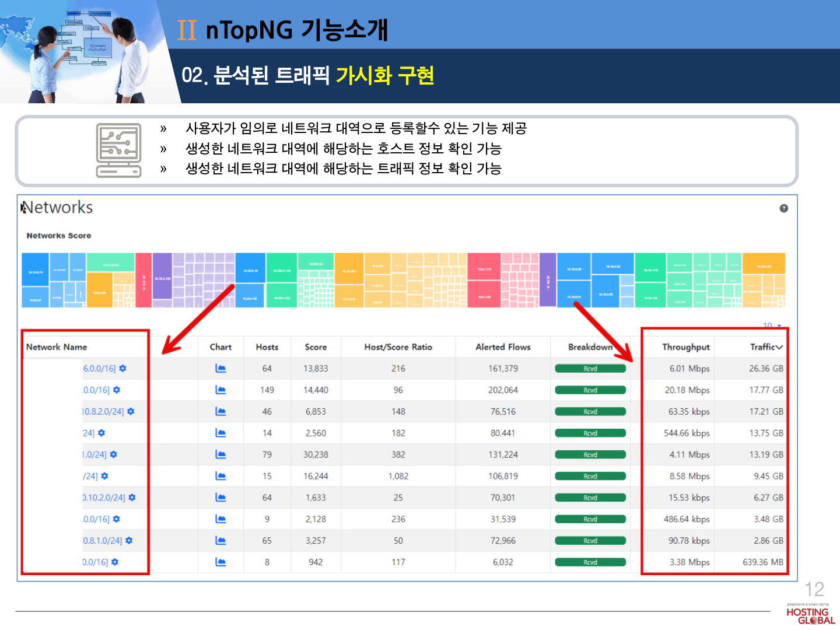Sort by the Host/Score Ratio header
Image resolution: width=840 pixels, height=630 pixels.
[398, 347]
